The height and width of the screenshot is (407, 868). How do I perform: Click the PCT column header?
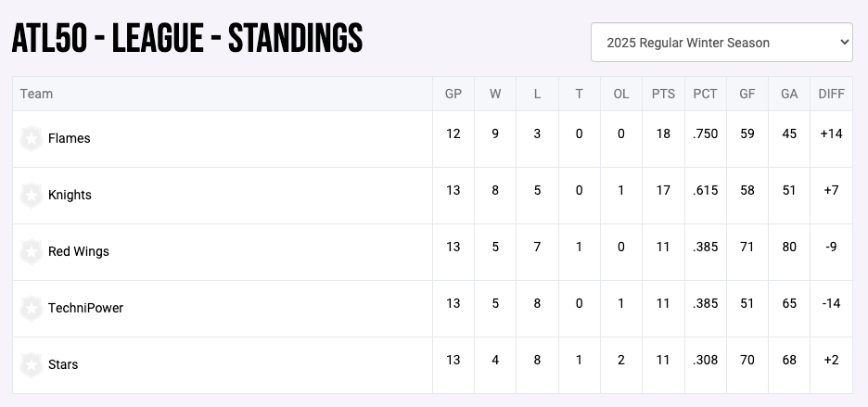click(705, 94)
